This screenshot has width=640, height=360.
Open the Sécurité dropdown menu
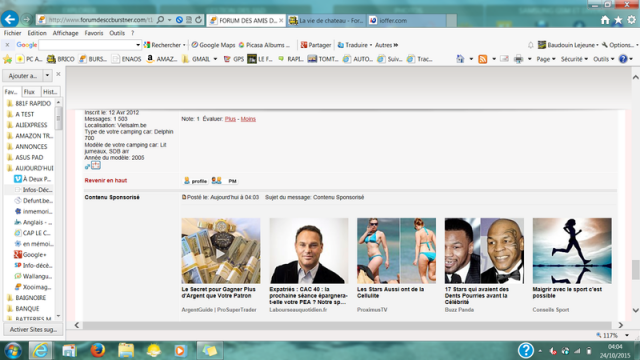click(574, 59)
